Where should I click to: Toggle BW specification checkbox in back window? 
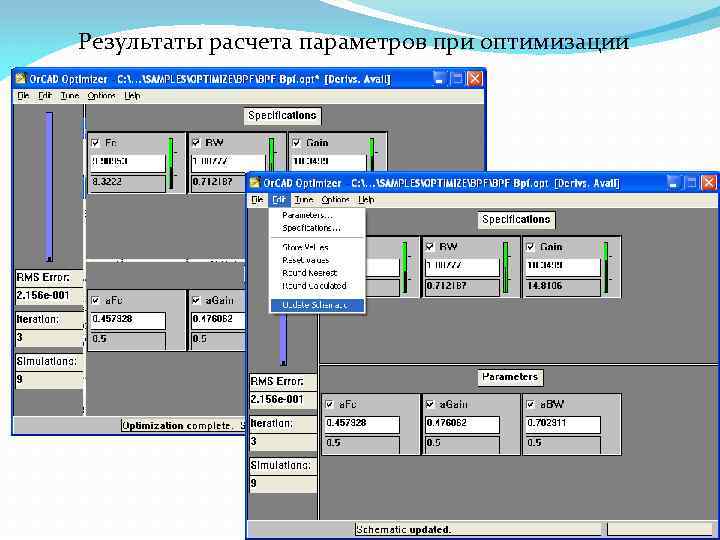tap(196, 143)
